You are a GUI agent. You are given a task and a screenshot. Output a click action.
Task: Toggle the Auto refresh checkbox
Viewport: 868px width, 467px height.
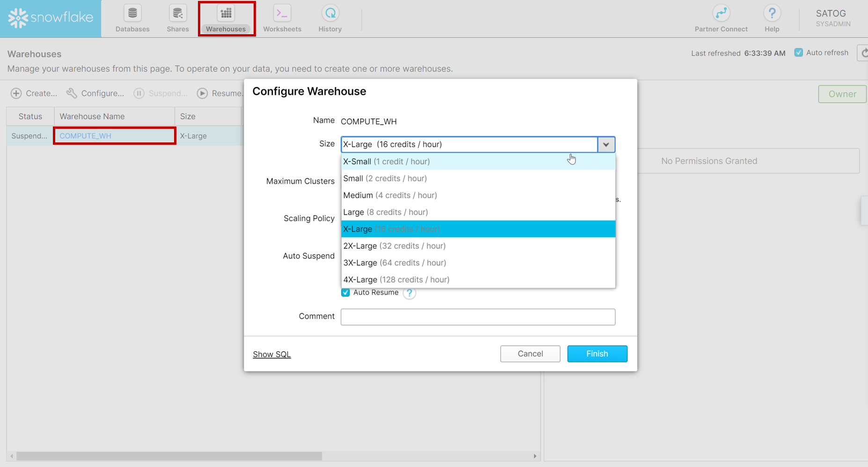pyautogui.click(x=799, y=52)
